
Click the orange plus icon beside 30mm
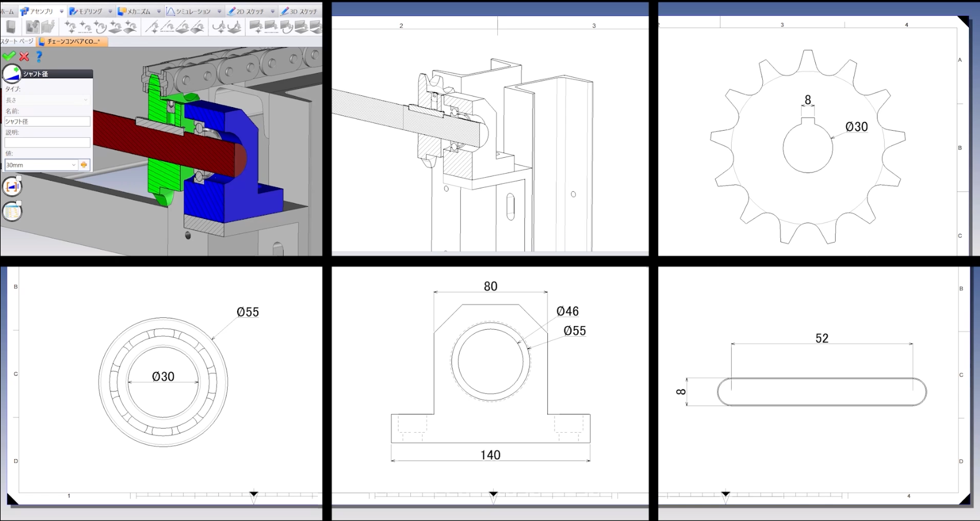tap(84, 165)
